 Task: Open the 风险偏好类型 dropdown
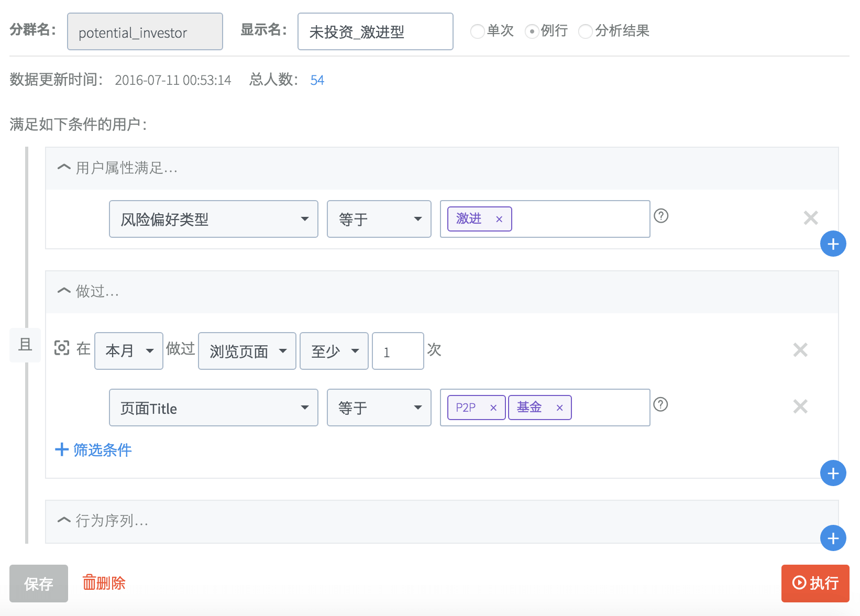(213, 219)
